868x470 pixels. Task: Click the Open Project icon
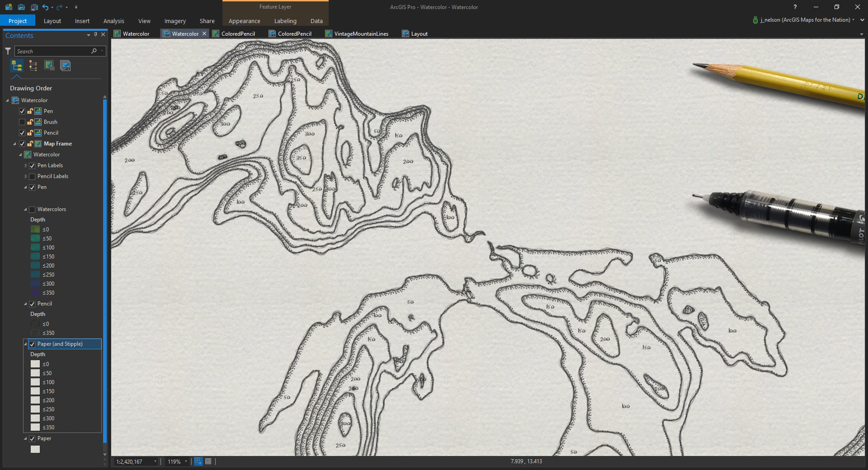click(21, 7)
